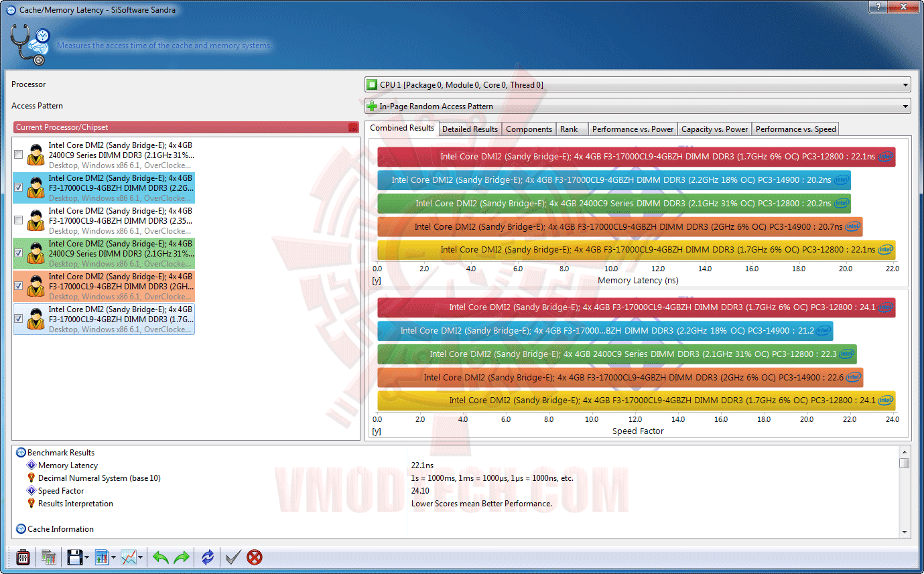The height and width of the screenshot is (574, 924).
Task: Click 'Lower Scores mean Better Performance.' text
Action: [x=482, y=504]
